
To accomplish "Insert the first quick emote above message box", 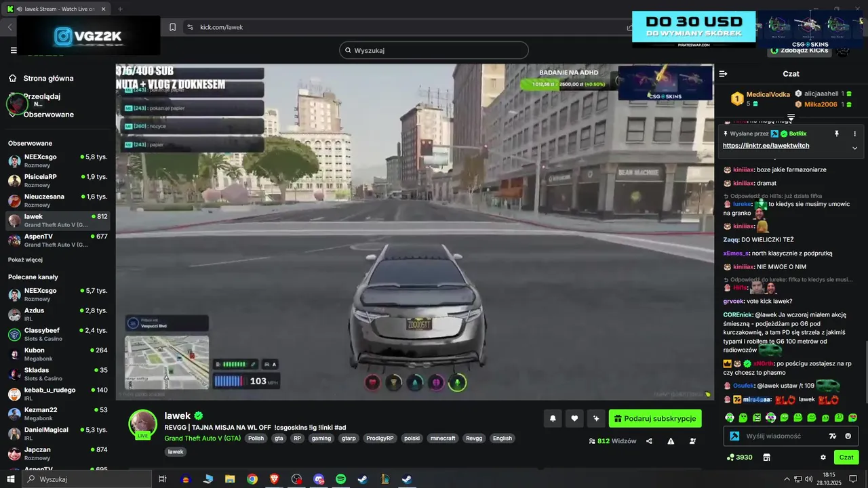I will coord(730,417).
